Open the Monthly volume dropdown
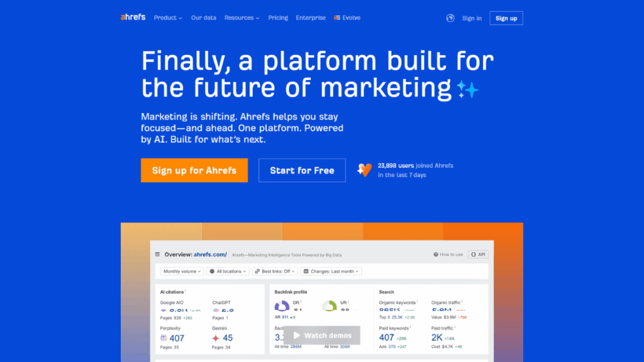Image resolution: width=644 pixels, height=362 pixels. 181,271
